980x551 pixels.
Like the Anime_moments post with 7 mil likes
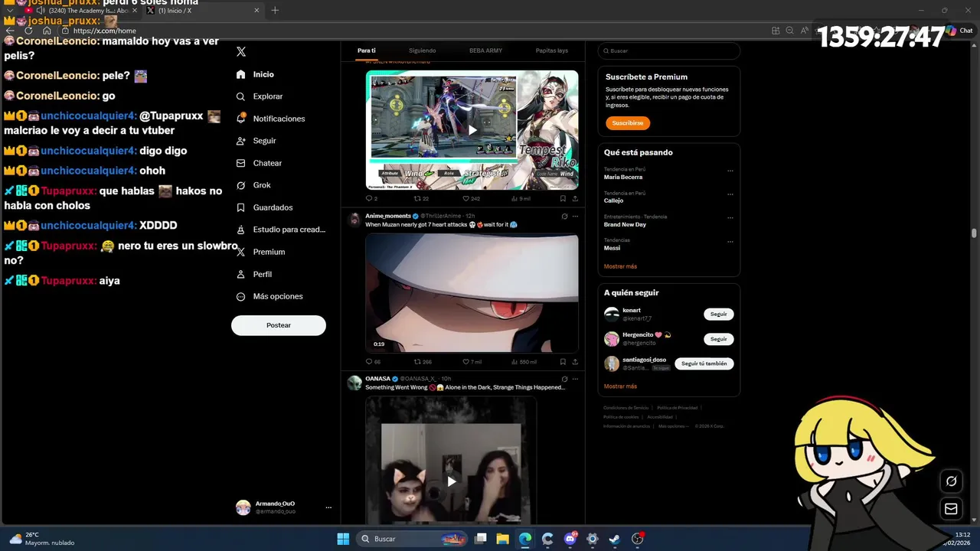click(x=472, y=361)
